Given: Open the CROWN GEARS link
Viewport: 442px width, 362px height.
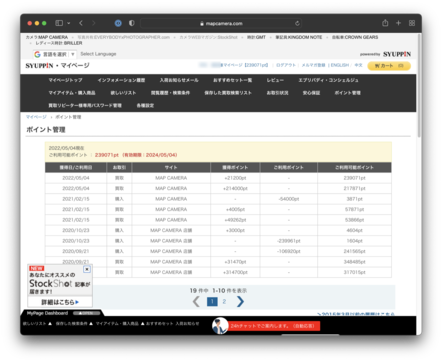Looking at the screenshot, I should 355,37.
